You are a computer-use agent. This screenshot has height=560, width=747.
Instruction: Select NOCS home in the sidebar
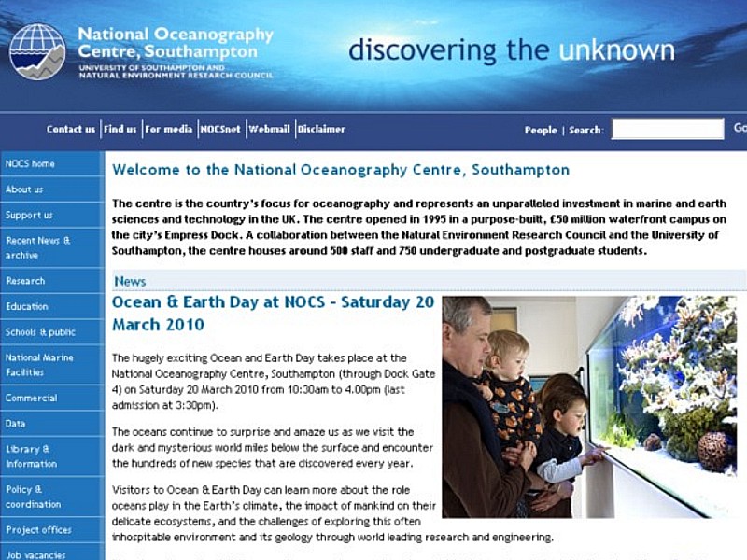(x=52, y=164)
